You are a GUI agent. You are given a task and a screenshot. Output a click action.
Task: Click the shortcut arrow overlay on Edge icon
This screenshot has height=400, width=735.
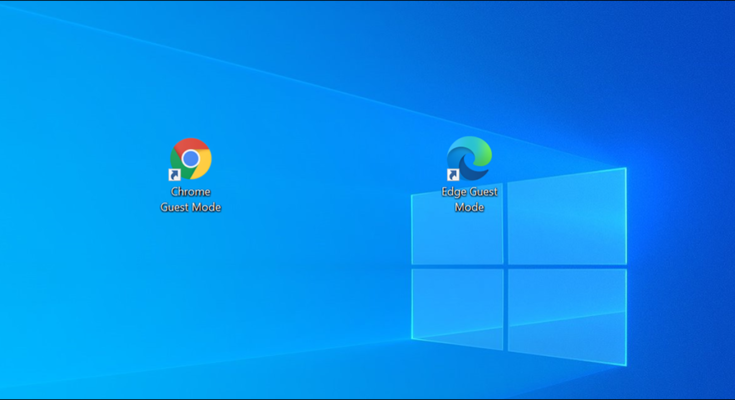coord(453,176)
